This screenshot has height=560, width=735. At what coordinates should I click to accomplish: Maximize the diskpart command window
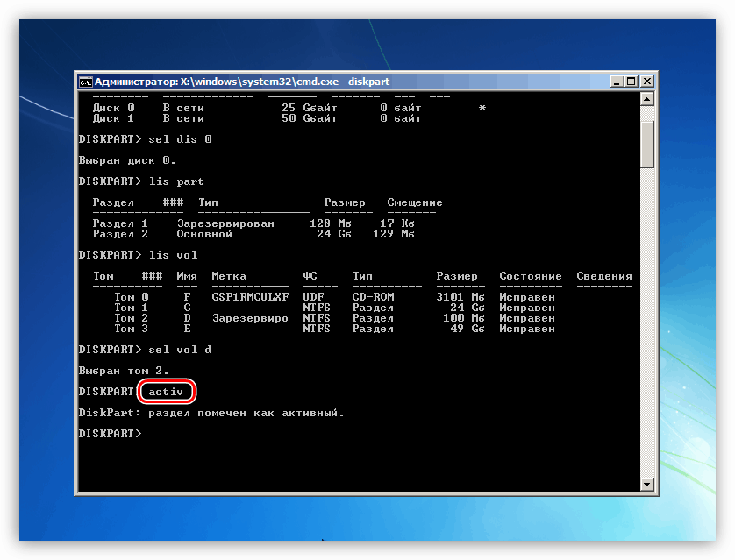pyautogui.click(x=632, y=82)
